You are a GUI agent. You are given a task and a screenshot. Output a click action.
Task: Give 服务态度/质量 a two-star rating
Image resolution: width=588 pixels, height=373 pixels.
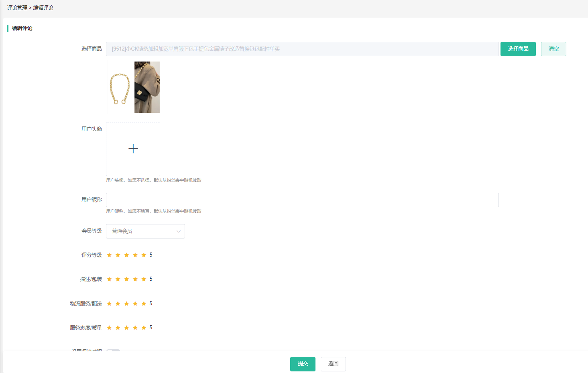(118, 328)
